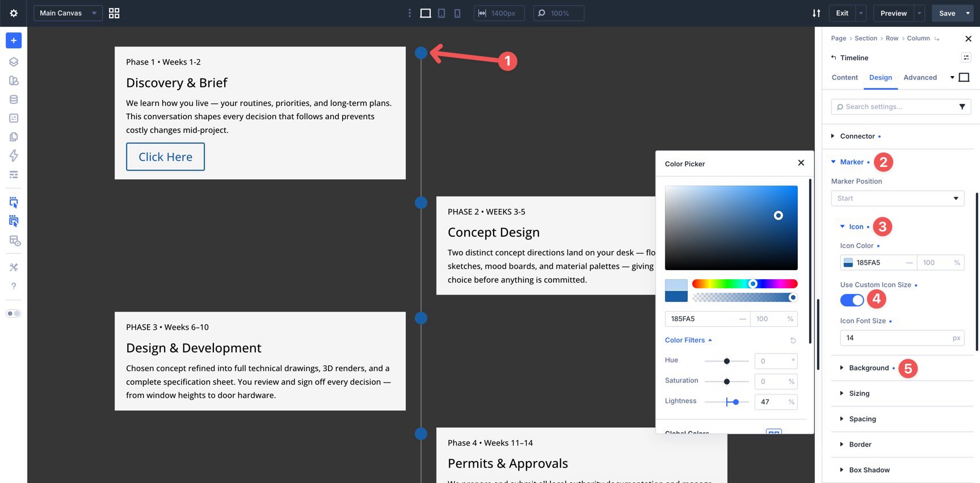This screenshot has width=980, height=483.
Task: Click the Save button
Action: pos(947,13)
